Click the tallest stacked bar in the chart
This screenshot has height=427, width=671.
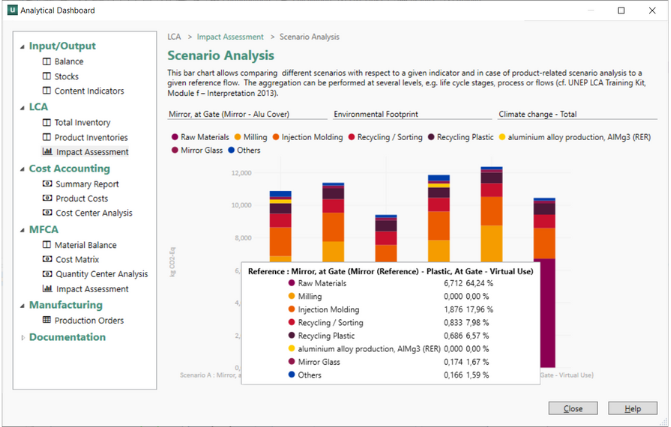pyautogui.click(x=492, y=214)
